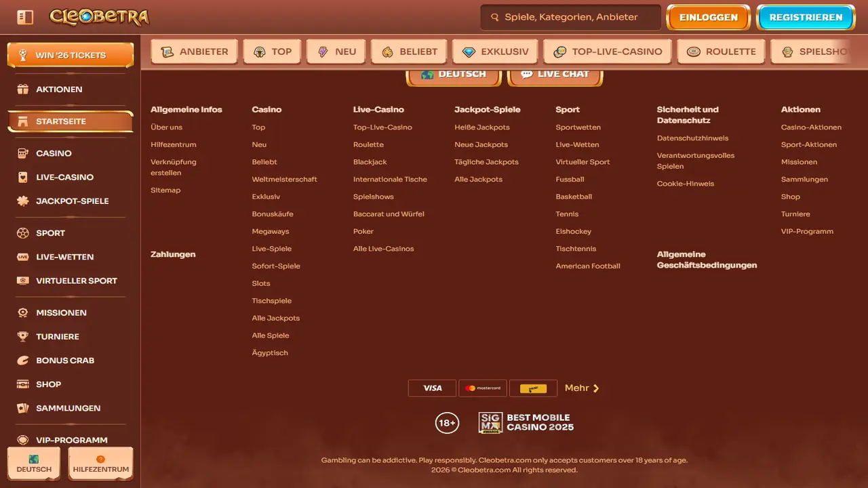
Task: Click the soccer ball icon next to Sport
Action: 23,233
